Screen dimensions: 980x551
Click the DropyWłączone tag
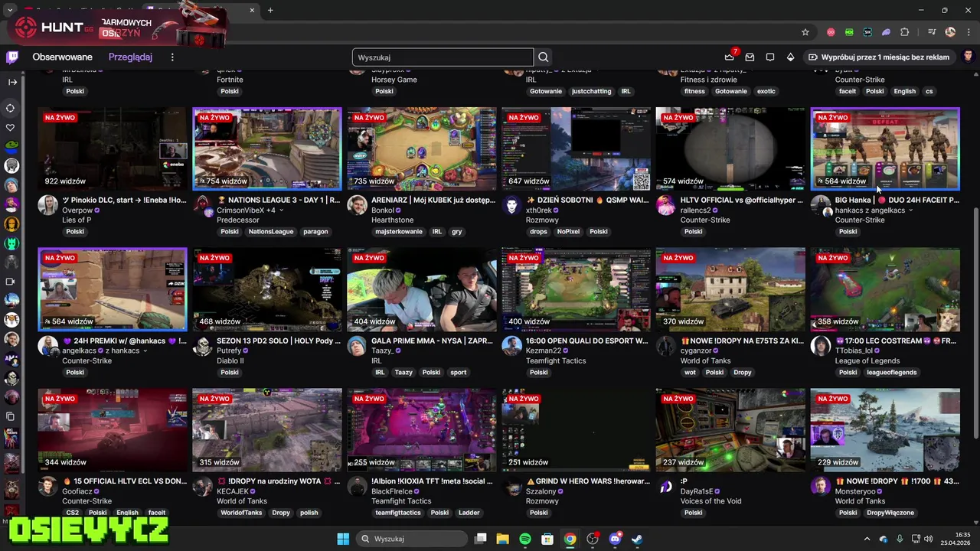coord(890,513)
